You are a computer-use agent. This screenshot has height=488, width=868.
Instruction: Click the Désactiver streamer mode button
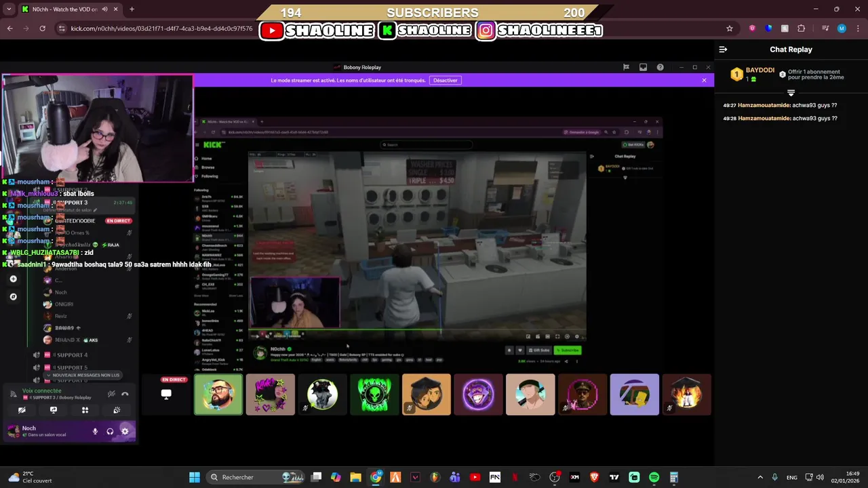[x=446, y=80]
